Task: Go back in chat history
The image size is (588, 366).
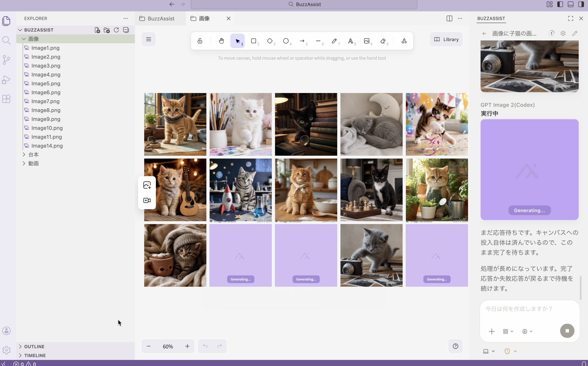Action: (484, 33)
